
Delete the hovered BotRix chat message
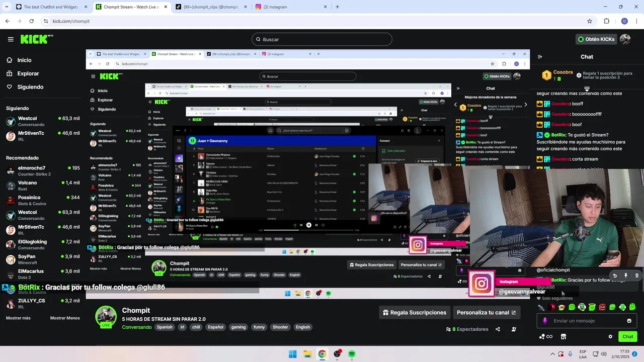[637, 276]
